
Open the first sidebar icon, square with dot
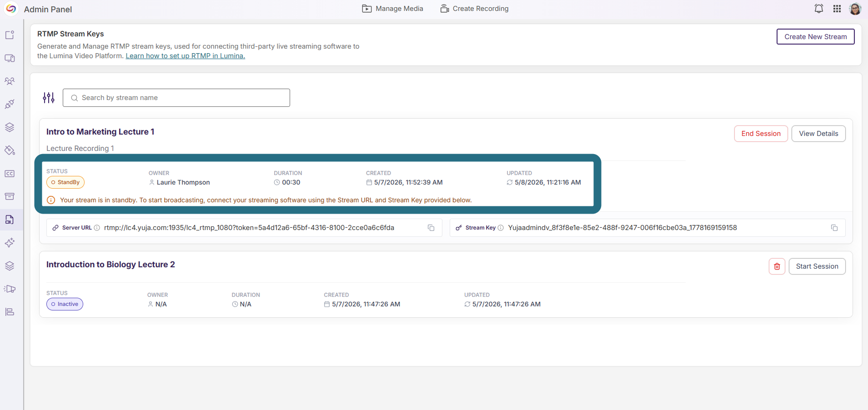click(10, 35)
